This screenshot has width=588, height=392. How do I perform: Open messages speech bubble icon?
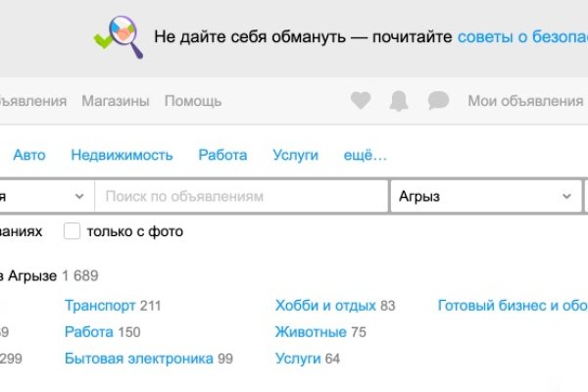pyautogui.click(x=438, y=101)
